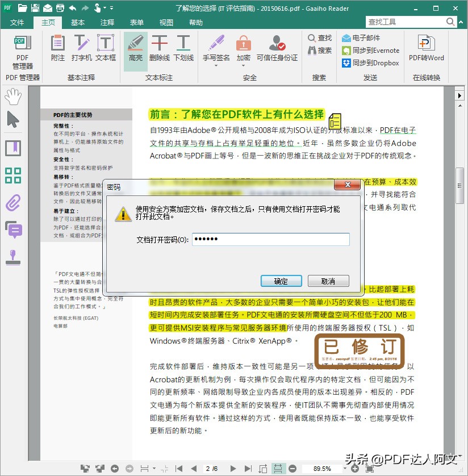The width and height of the screenshot is (468, 476).
Task: Click the 文档打开密码 password field
Action: [271, 239]
